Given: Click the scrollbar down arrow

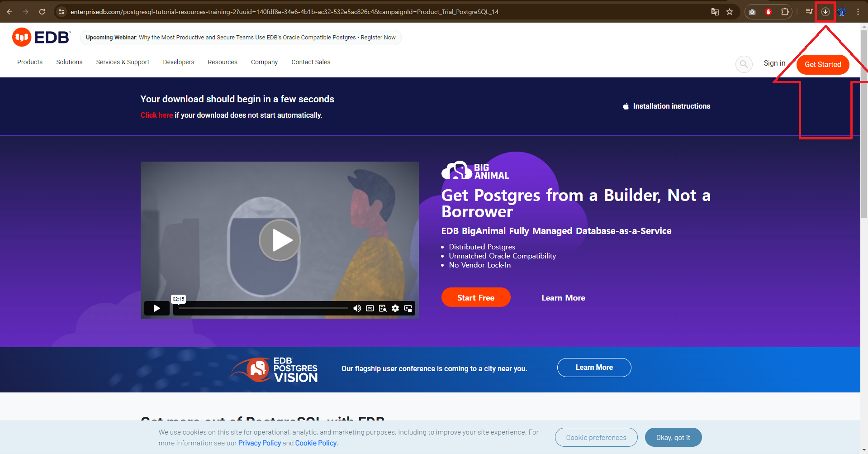Looking at the screenshot, I should tap(864, 450).
